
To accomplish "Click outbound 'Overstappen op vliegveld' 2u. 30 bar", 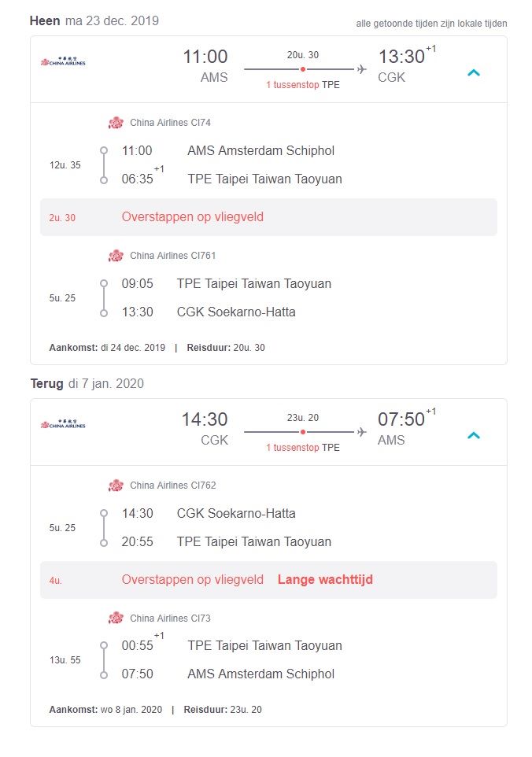I will point(268,217).
